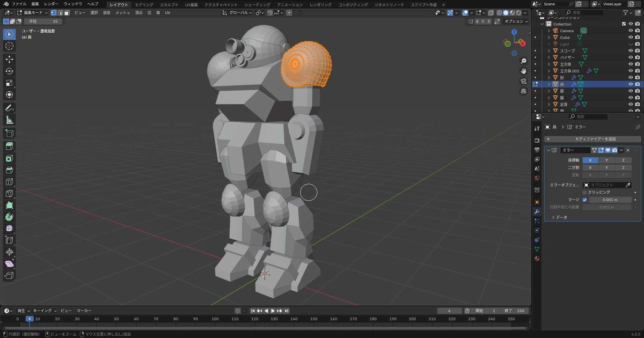This screenshot has width=644, height=338.
Task: Jump to timeline end frame button
Action: point(287,311)
